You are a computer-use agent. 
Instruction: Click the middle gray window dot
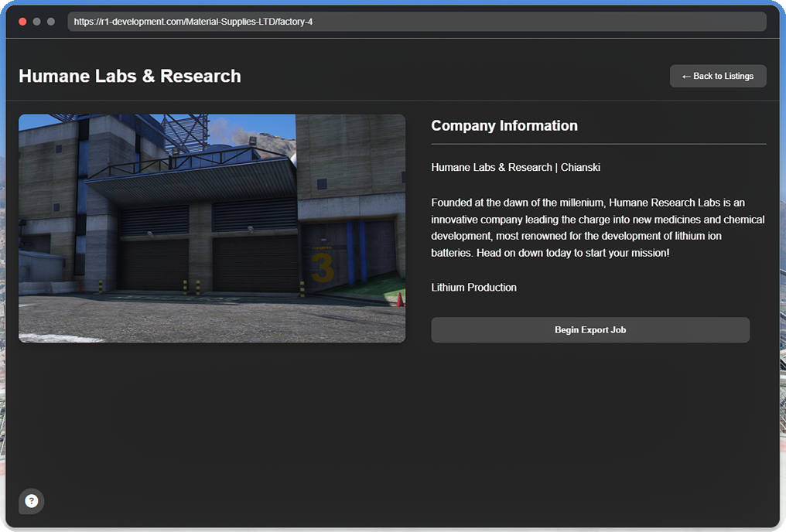(36, 22)
